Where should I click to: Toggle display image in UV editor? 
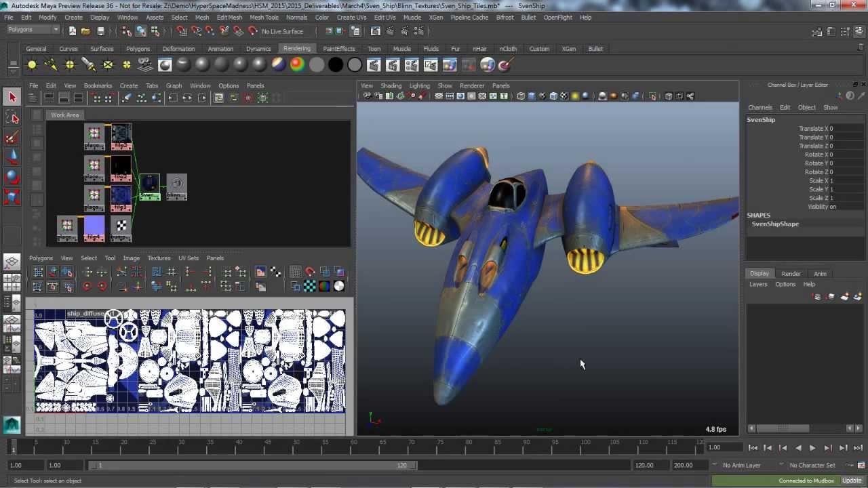point(260,272)
